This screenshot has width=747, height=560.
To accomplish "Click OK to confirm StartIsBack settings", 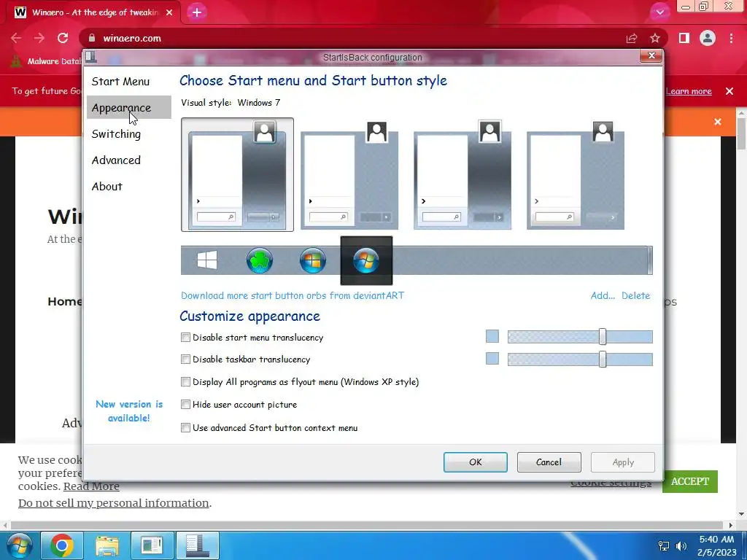I will [x=476, y=462].
